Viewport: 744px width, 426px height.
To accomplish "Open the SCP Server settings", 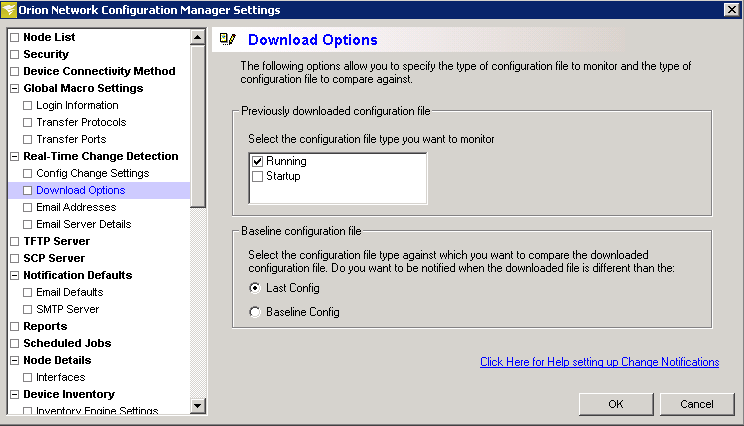I will (x=54, y=259).
